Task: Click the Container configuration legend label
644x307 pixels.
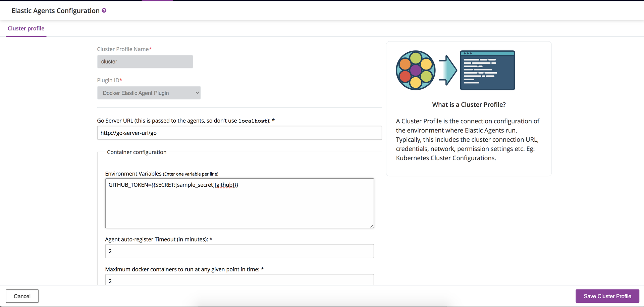Action: [137, 152]
